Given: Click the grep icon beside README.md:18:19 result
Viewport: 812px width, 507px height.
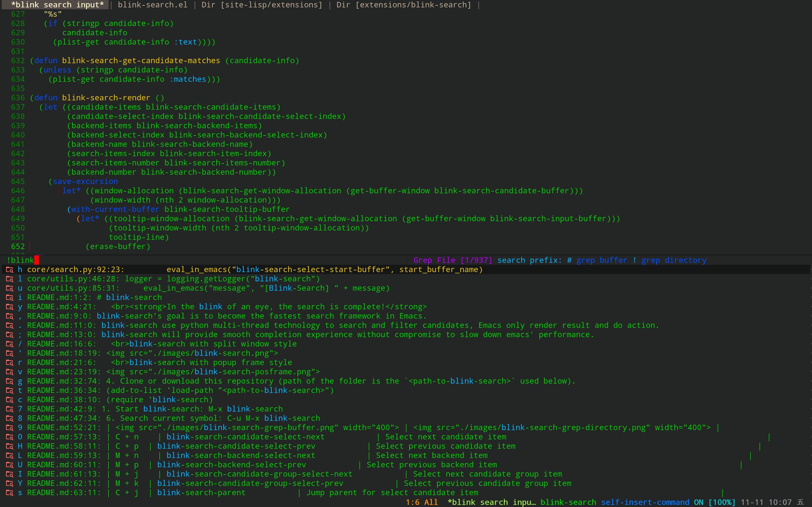Looking at the screenshot, I should [x=9, y=353].
